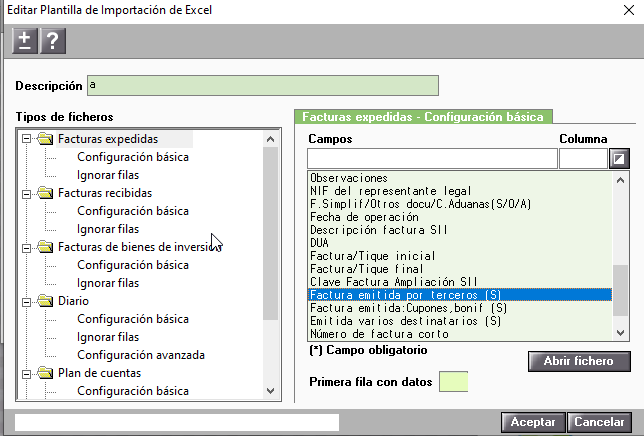Select Fecha de operación field
The height and width of the screenshot is (436, 644).
pos(460,217)
